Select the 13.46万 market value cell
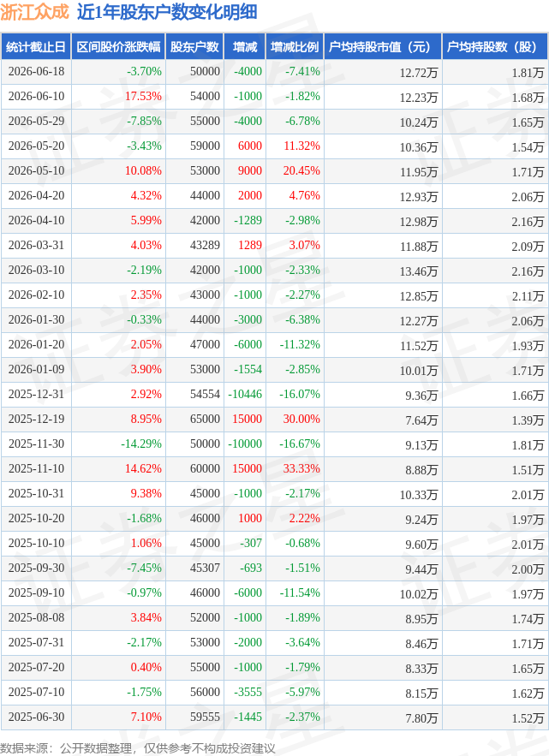 click(x=418, y=271)
